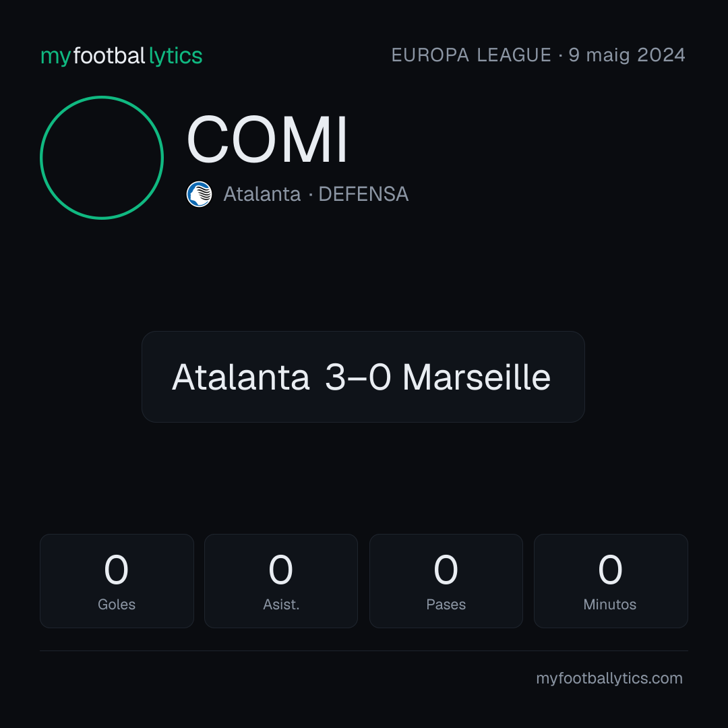
Task: Select the Pases stat card
Action: pyautogui.click(x=446, y=581)
